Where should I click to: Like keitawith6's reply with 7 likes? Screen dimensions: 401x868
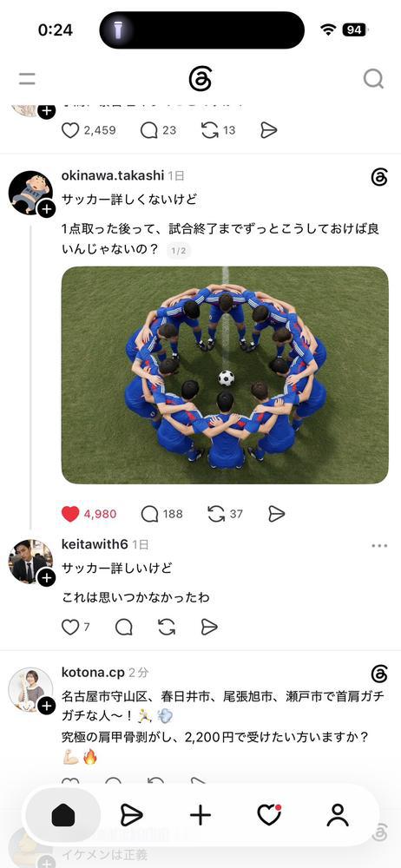pos(69,627)
